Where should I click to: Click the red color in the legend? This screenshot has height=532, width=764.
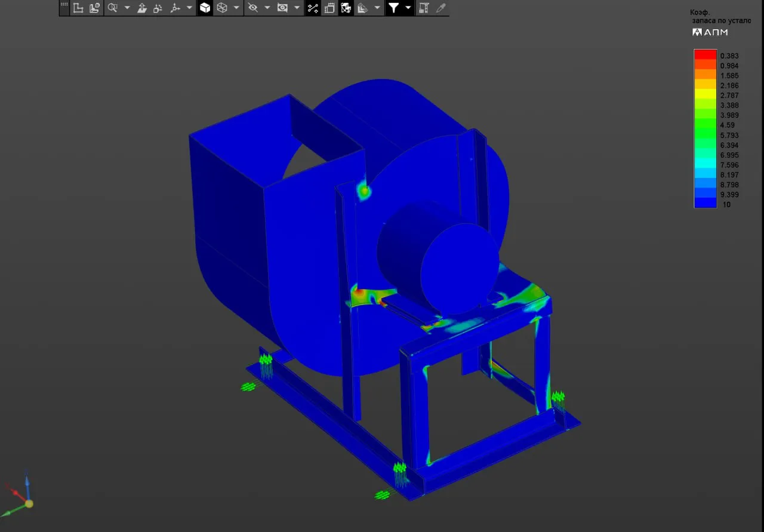[x=705, y=54]
